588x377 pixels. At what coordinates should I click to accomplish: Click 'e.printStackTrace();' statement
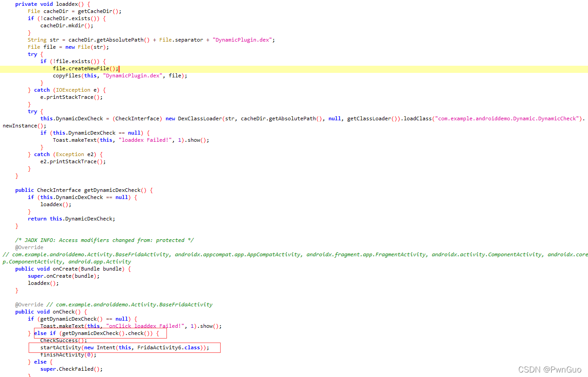[71, 97]
